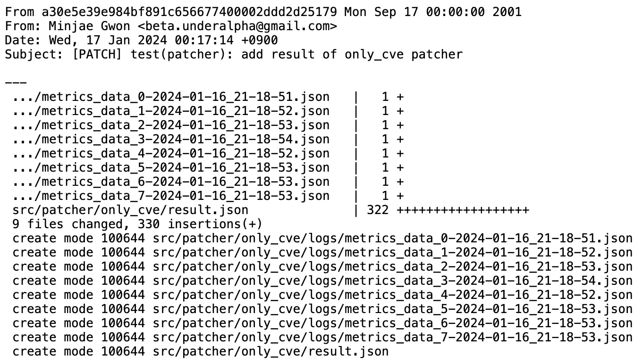Click the 322 insertion count for result.json

(x=378, y=210)
